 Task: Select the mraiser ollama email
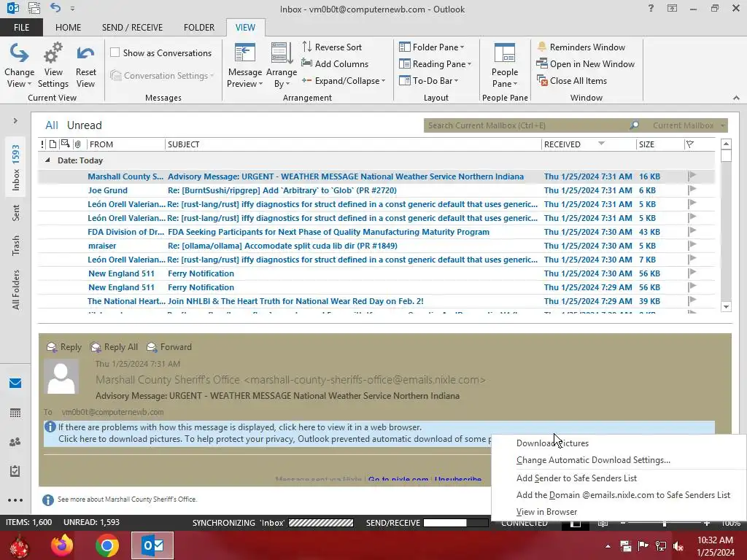pyautogui.click(x=376, y=246)
